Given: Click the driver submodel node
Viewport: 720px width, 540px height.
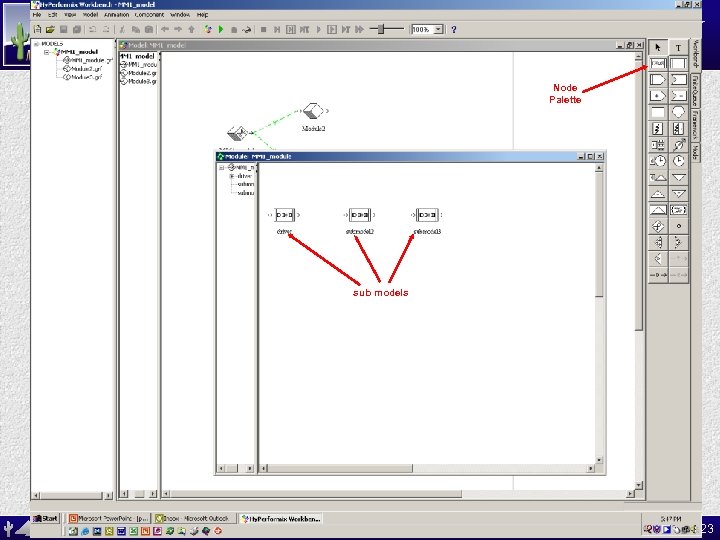Looking at the screenshot, I should point(285,215).
